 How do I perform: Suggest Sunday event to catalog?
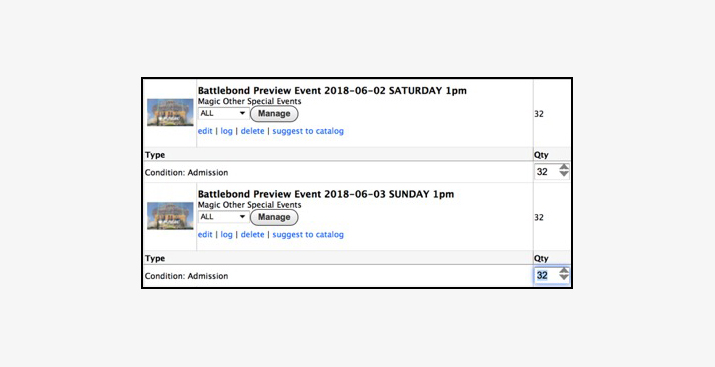point(308,235)
